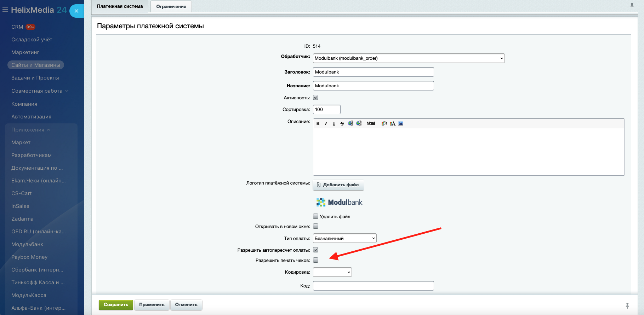Open the Тип оплаты dropdown
This screenshot has width=644, height=315.
coord(344,238)
